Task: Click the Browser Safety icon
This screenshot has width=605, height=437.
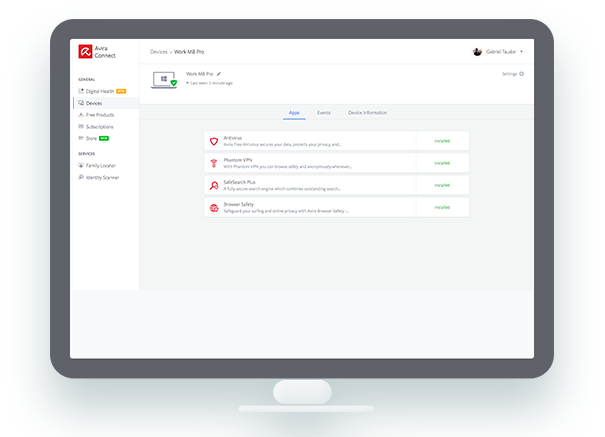Action: [214, 208]
